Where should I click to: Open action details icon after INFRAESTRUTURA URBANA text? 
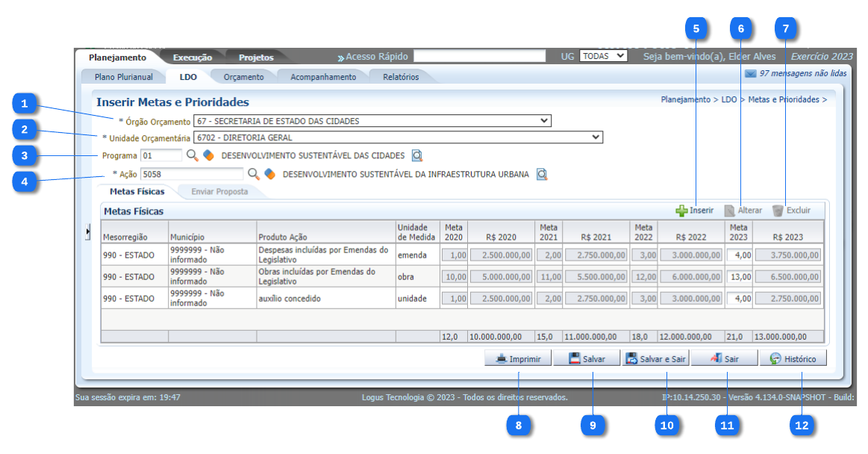(x=542, y=174)
